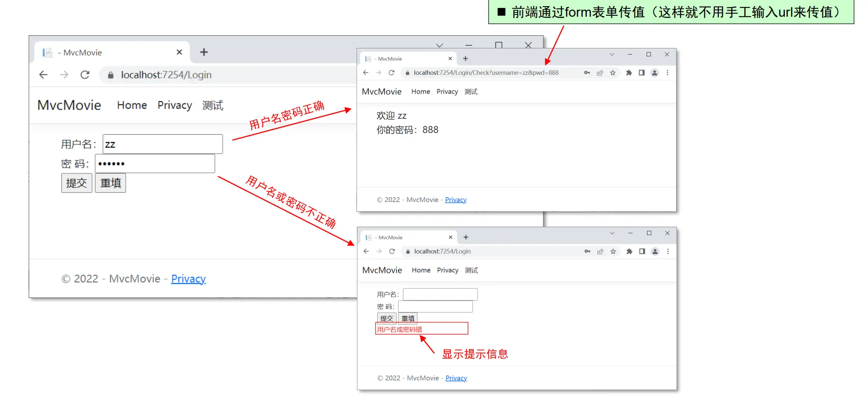The width and height of the screenshot is (868, 405).
Task: Click MvcMovie brand in left window navbar
Action: (x=69, y=105)
